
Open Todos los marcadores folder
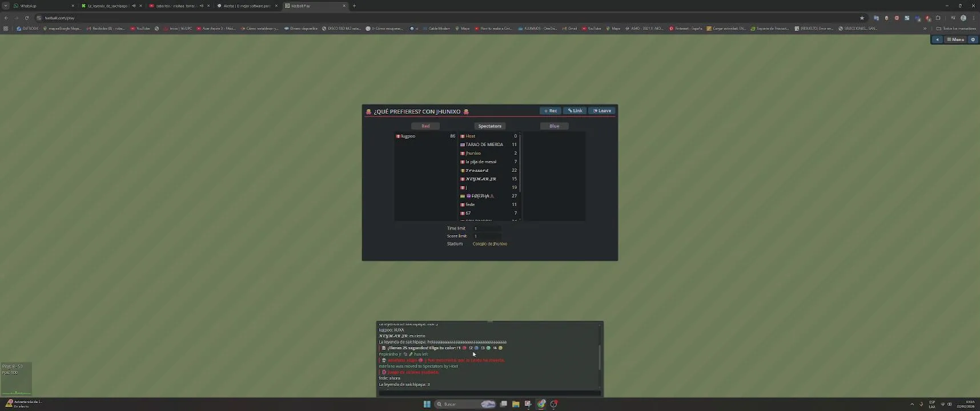point(956,28)
